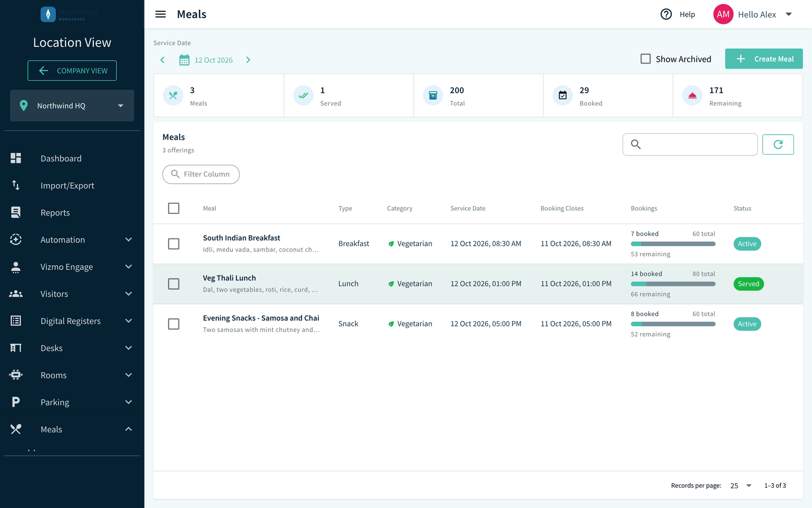812x508 pixels.
Task: Expand the Vizmo Engage section
Action: pos(128,267)
